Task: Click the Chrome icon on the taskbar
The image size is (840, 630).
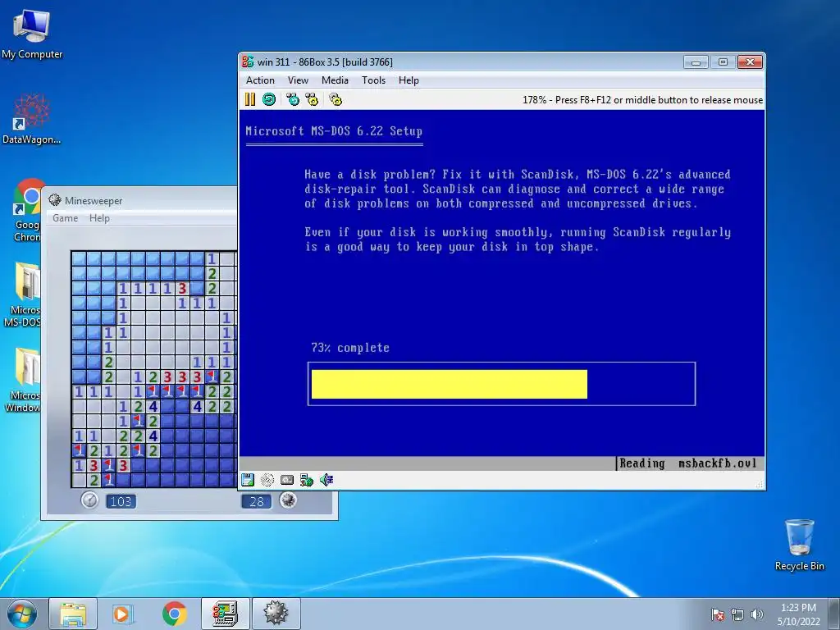Action: click(174, 614)
